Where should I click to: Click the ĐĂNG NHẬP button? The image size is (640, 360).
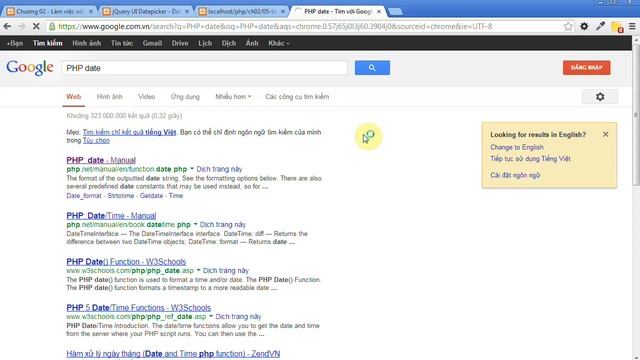pyautogui.click(x=587, y=68)
